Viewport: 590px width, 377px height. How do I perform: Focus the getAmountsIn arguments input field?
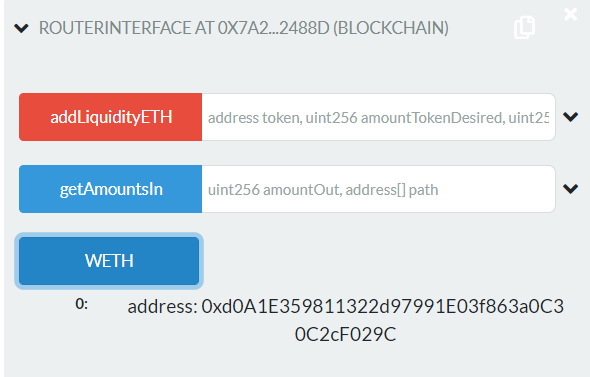tap(379, 189)
